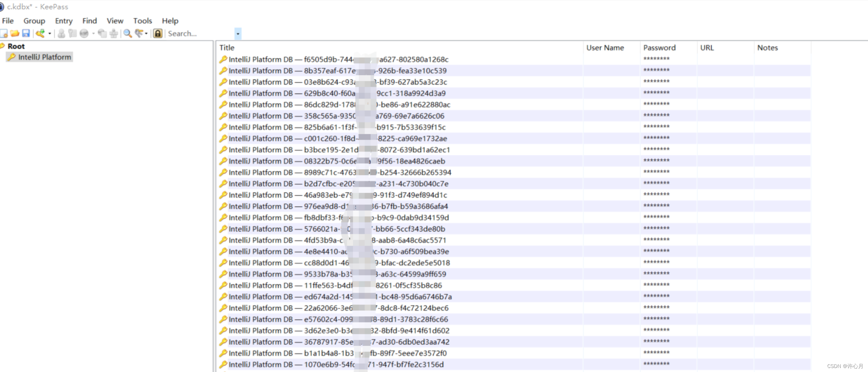Image resolution: width=868 pixels, height=372 pixels.
Task: Save the database with floppy icon
Action: pos(26,33)
